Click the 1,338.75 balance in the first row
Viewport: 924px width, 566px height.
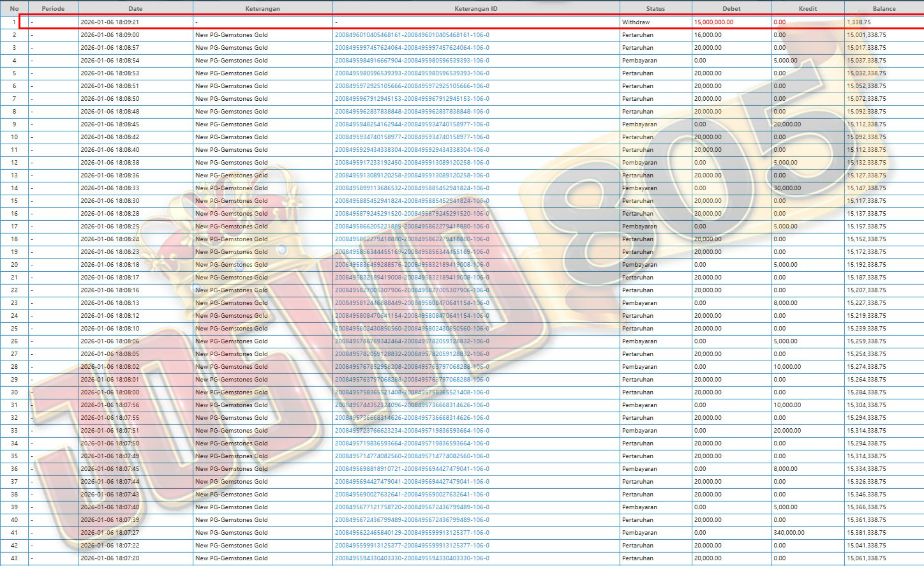858,22
